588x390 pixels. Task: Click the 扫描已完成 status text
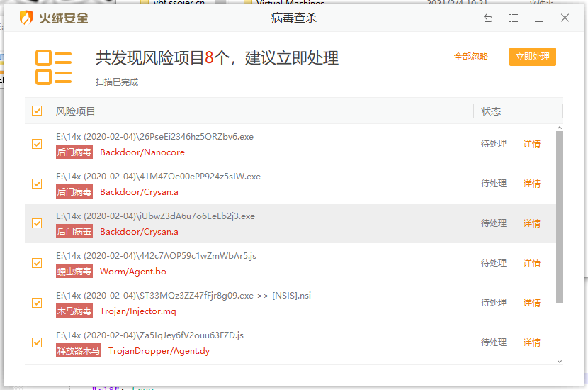117,82
